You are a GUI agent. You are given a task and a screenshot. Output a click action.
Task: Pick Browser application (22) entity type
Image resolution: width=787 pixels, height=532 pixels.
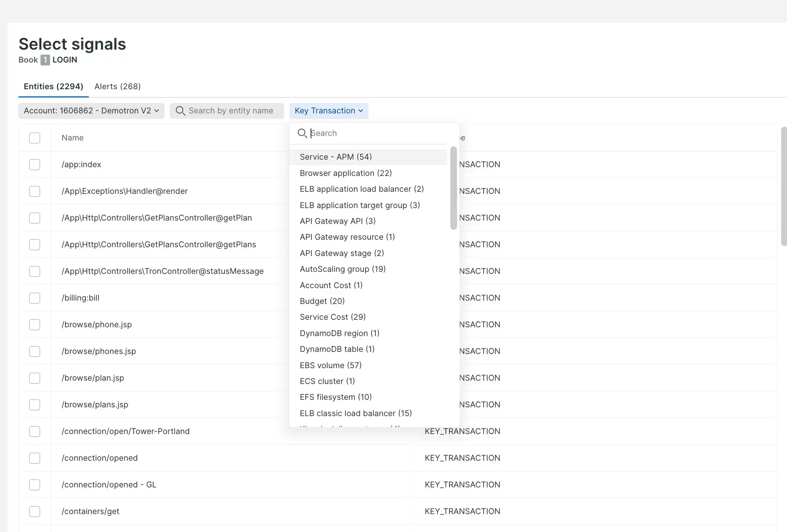pyautogui.click(x=346, y=173)
